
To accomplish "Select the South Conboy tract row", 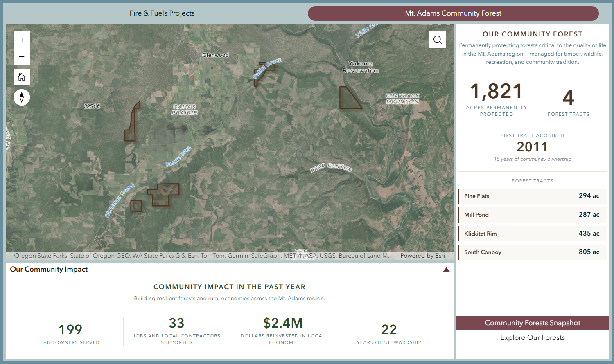I will (533, 252).
